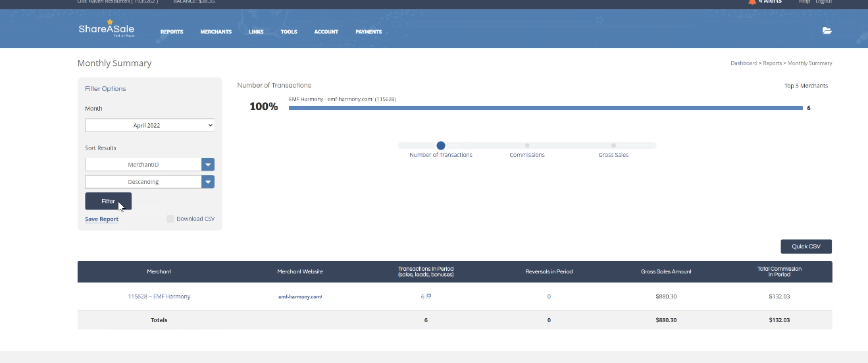Open the Account menu
The height and width of the screenshot is (363, 868).
point(326,32)
